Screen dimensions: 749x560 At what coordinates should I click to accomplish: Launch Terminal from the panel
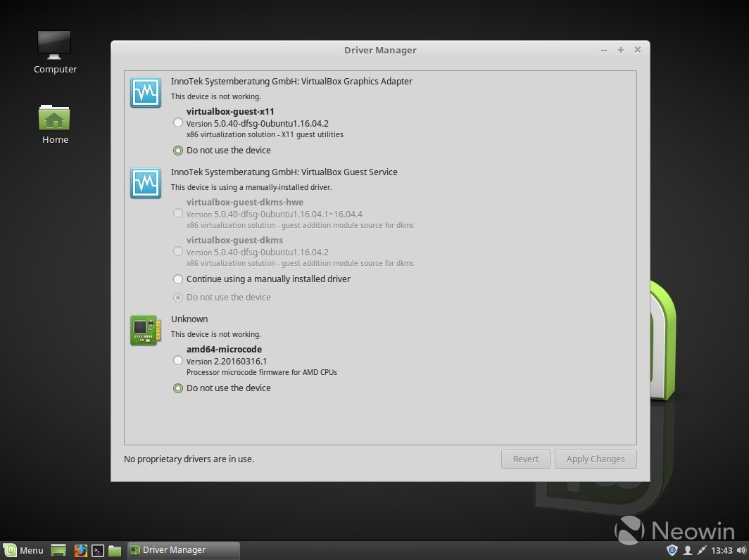(x=97, y=550)
